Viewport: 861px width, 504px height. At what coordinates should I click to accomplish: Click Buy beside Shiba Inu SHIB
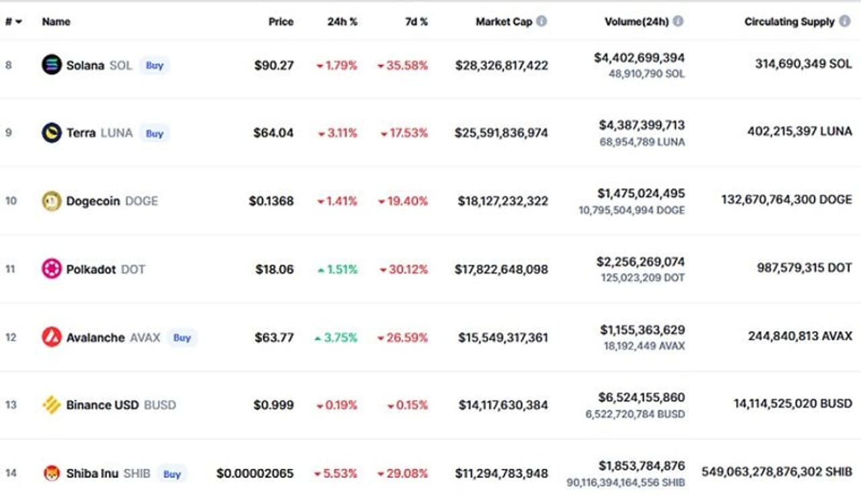[172, 474]
